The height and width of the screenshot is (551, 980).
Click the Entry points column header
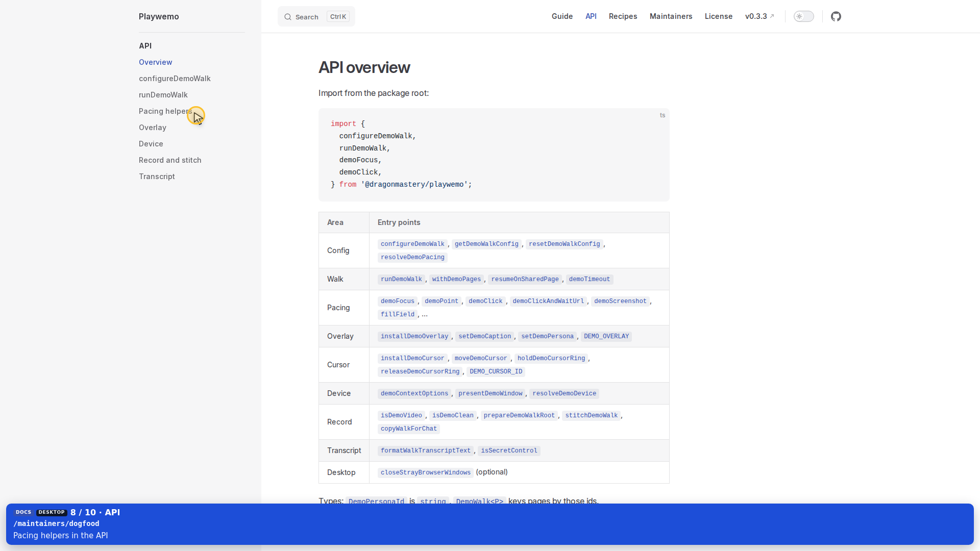[x=399, y=222]
